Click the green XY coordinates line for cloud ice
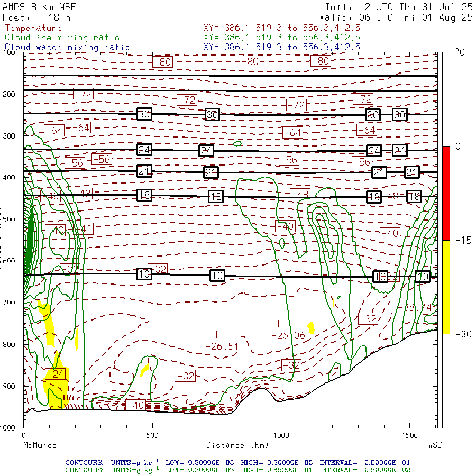 click(282, 38)
